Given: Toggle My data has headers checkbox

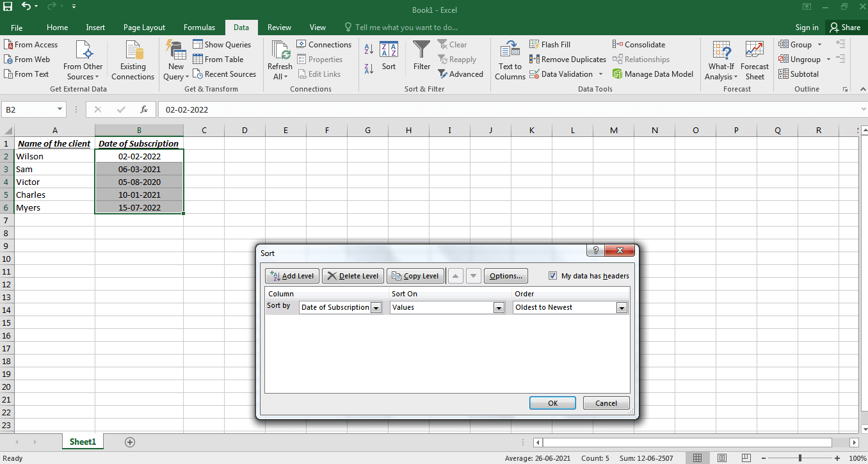Looking at the screenshot, I should [x=553, y=276].
